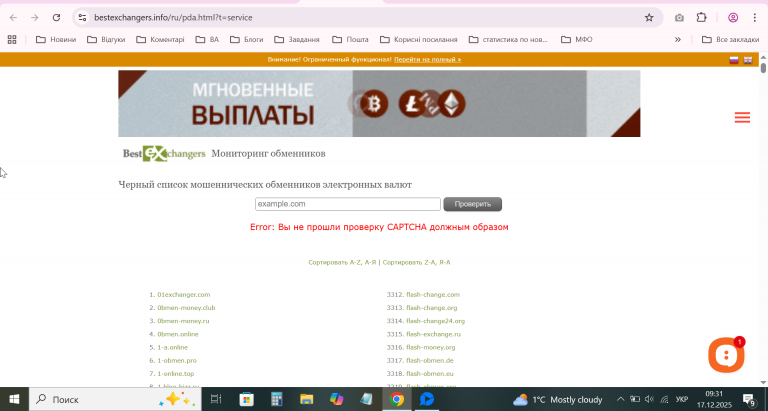This screenshot has width=768, height=411.
Task: Open the Пошта bookmark folder
Action: click(x=350, y=40)
